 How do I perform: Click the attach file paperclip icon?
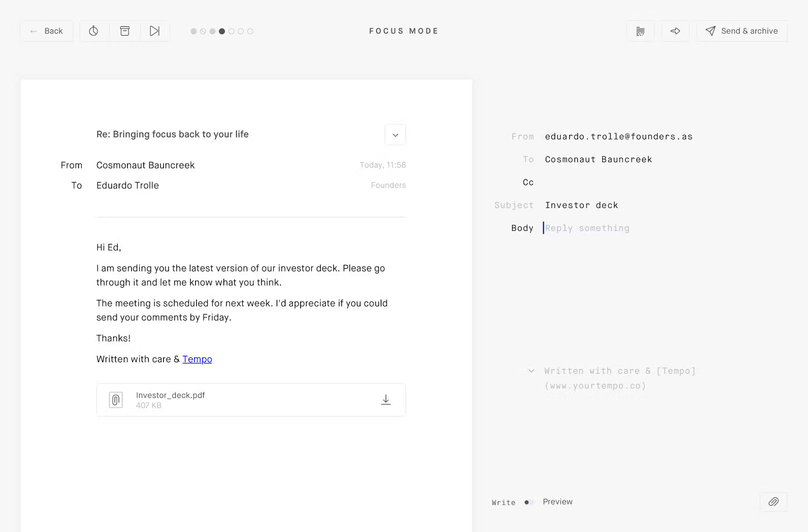click(773, 502)
